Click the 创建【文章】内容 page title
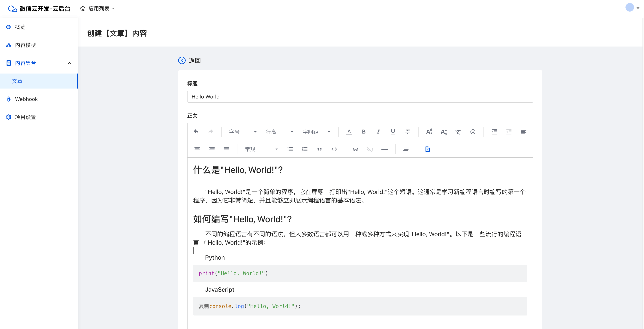 117,33
